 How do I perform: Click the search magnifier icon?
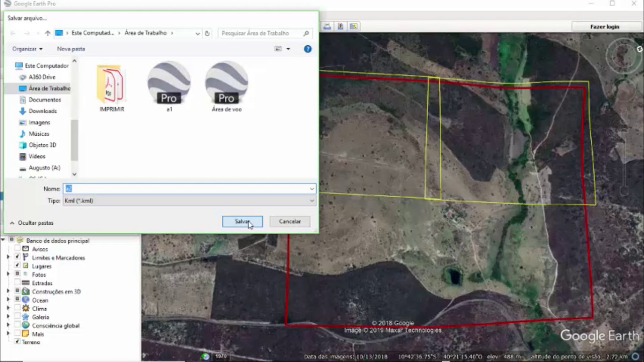306,33
